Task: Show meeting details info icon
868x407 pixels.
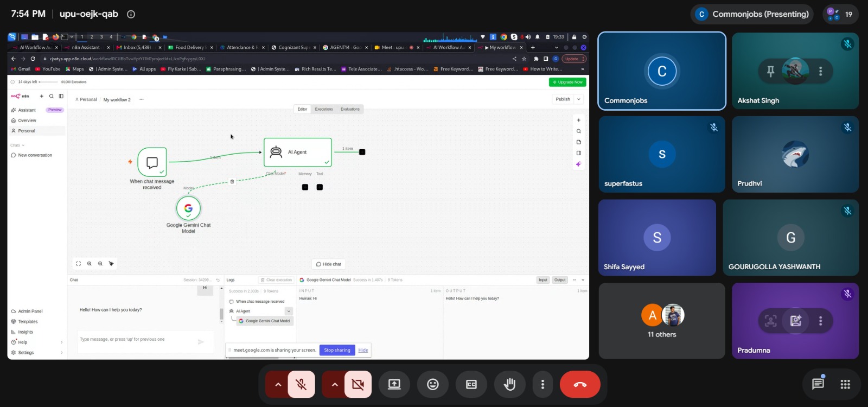Action: point(131,14)
